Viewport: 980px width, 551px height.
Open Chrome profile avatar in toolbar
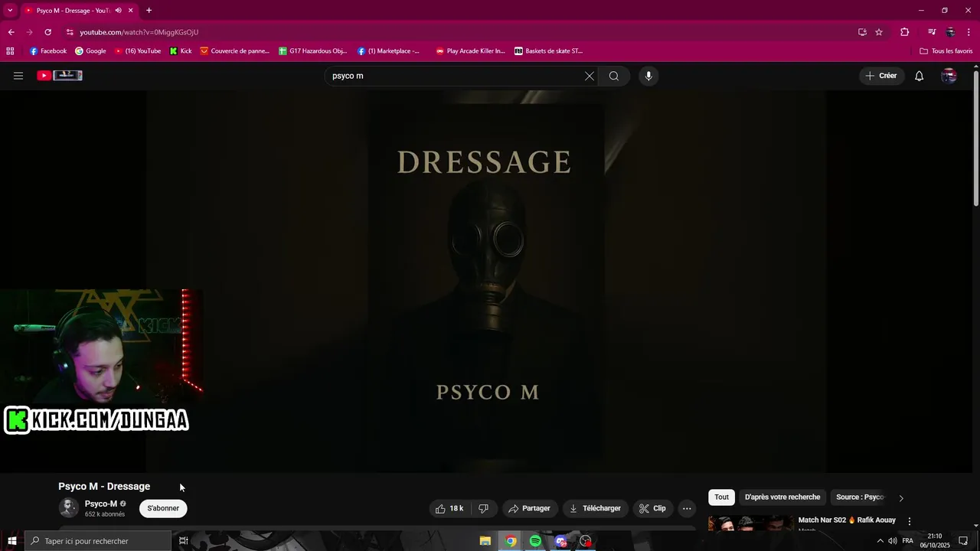950,32
